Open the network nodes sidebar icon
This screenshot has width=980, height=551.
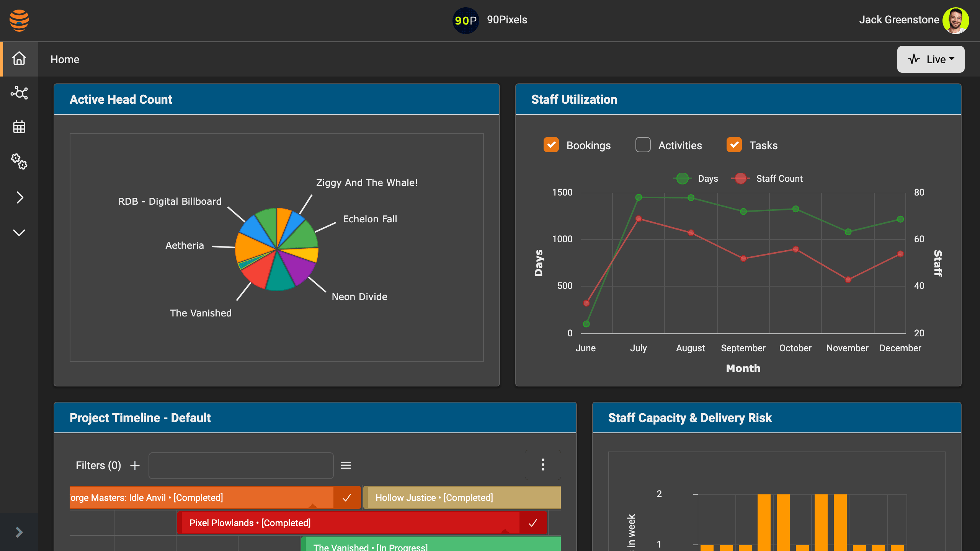point(19,93)
